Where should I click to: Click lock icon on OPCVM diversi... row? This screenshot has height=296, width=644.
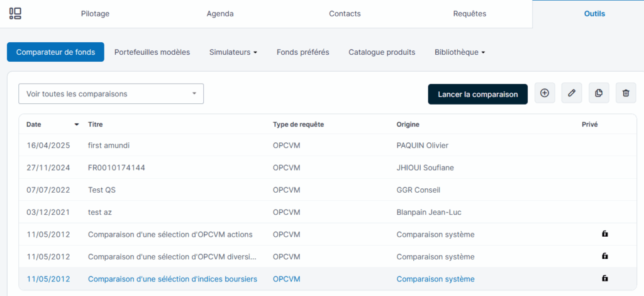coord(604,256)
